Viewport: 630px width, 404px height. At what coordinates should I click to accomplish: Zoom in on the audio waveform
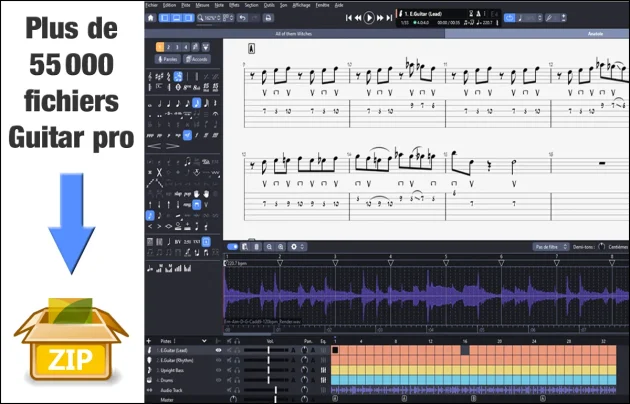[280, 247]
